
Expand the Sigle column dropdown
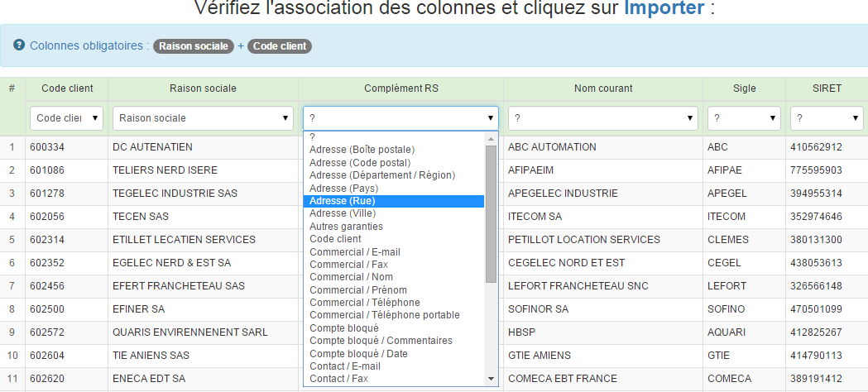[744, 118]
